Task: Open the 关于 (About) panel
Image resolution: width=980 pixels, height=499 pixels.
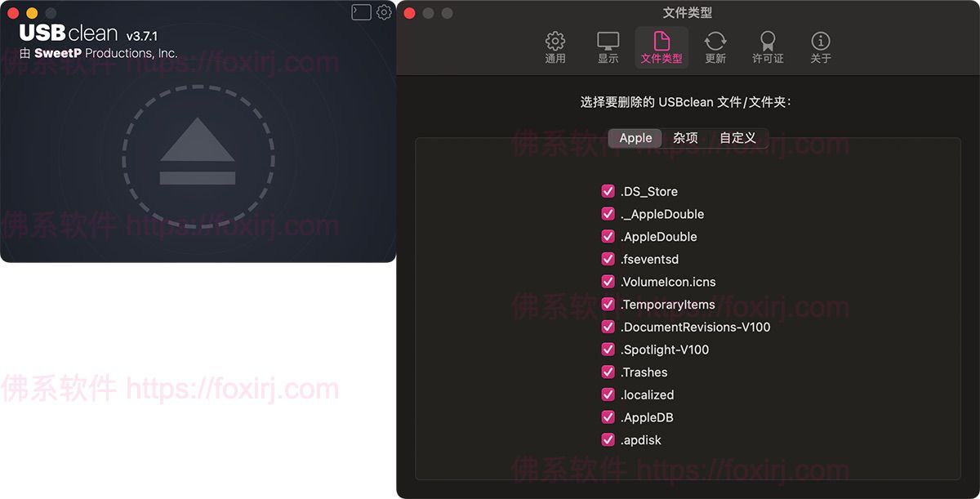Action: click(820, 47)
